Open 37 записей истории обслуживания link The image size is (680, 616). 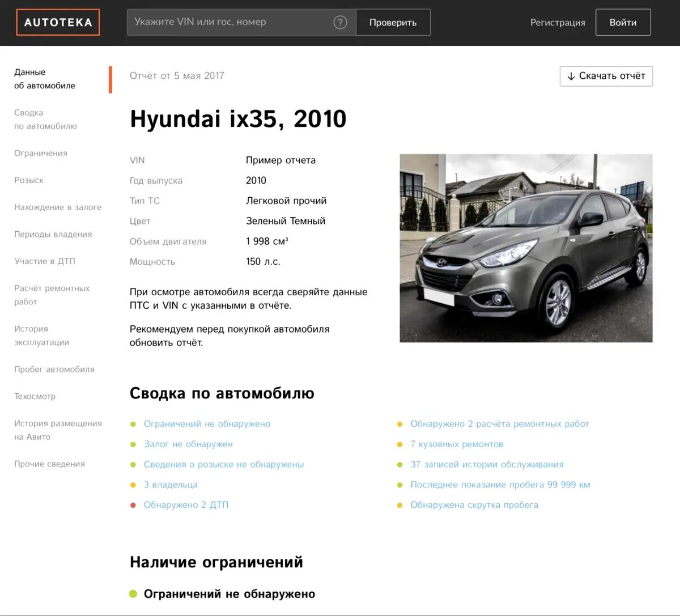(487, 465)
